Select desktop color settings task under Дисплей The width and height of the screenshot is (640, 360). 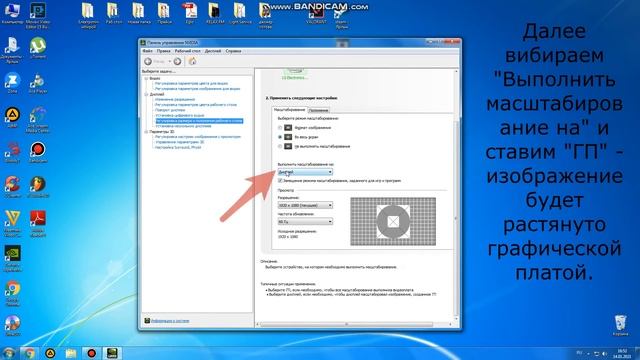[x=196, y=104]
